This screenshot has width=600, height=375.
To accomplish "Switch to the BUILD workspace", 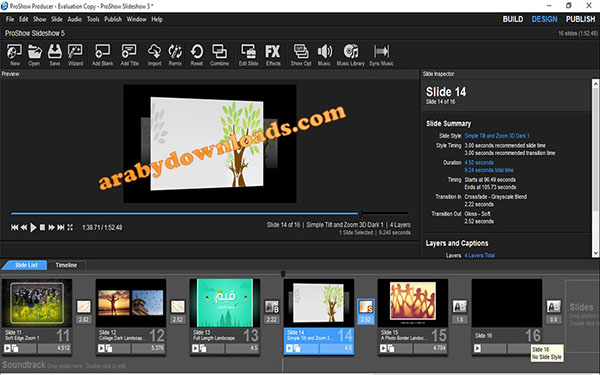I will click(x=513, y=19).
